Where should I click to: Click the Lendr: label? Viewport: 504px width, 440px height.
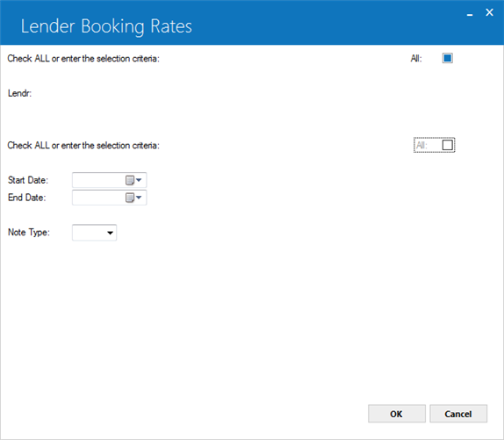(19, 93)
